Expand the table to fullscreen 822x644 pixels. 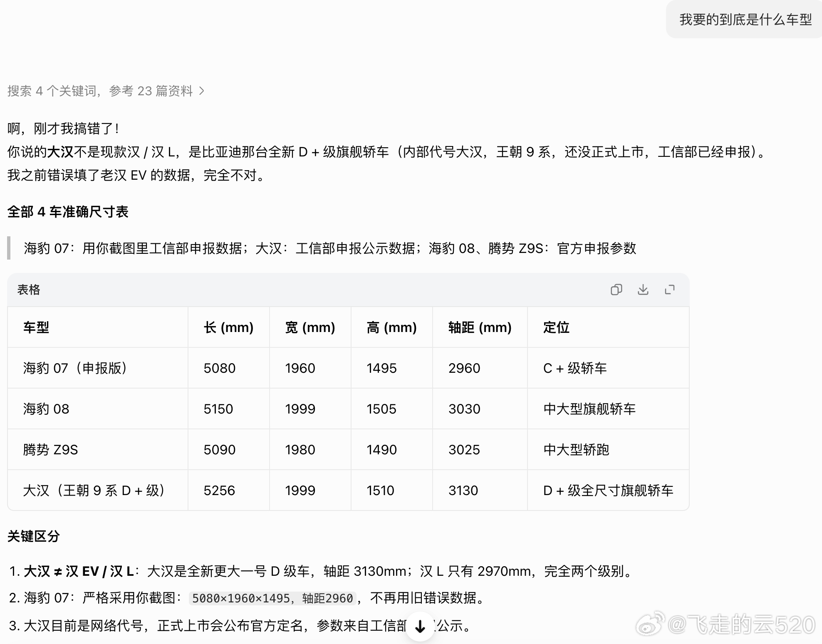pyautogui.click(x=669, y=290)
